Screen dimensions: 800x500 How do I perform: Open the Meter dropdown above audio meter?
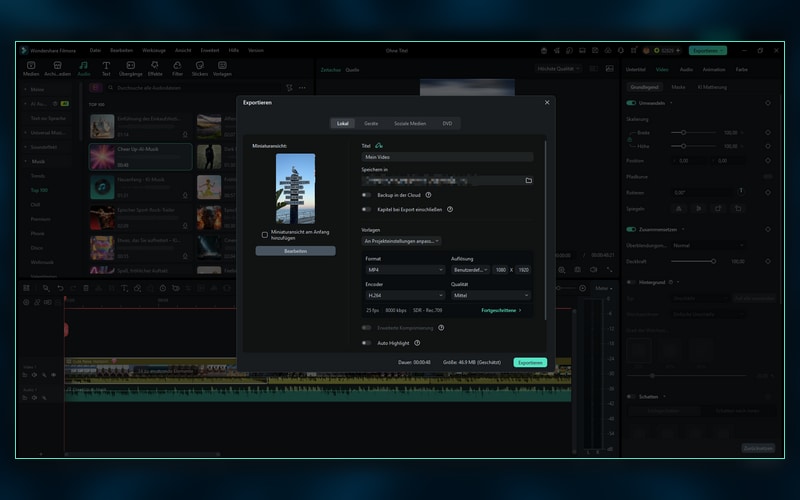coord(604,288)
